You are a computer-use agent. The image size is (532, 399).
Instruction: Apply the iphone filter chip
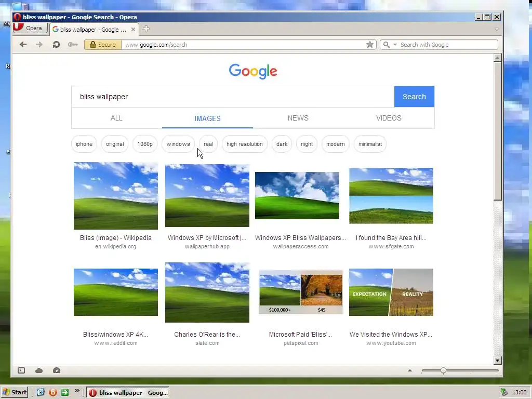pos(84,144)
